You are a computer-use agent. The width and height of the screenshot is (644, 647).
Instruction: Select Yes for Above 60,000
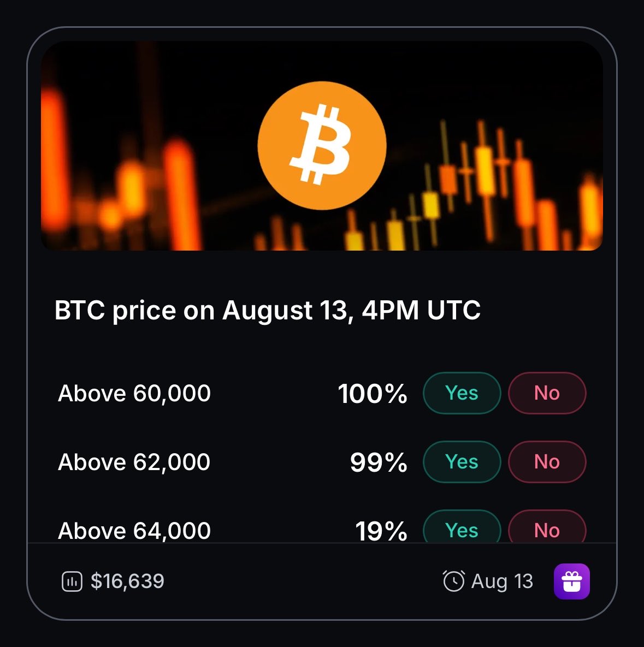pyautogui.click(x=462, y=393)
